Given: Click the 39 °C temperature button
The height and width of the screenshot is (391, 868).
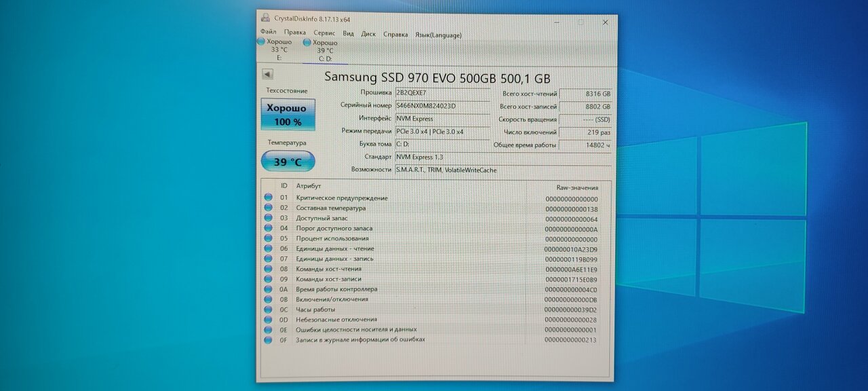Looking at the screenshot, I should click(x=288, y=162).
